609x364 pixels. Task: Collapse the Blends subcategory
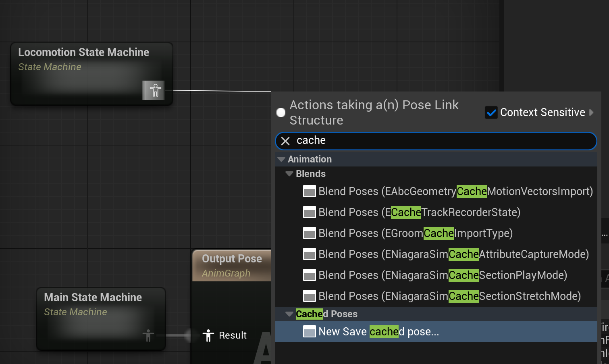tap(289, 174)
